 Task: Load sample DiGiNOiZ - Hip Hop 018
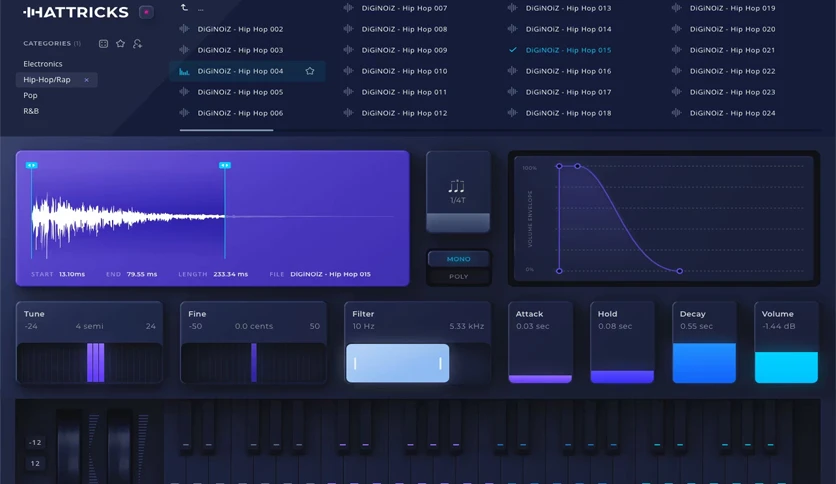pos(568,113)
